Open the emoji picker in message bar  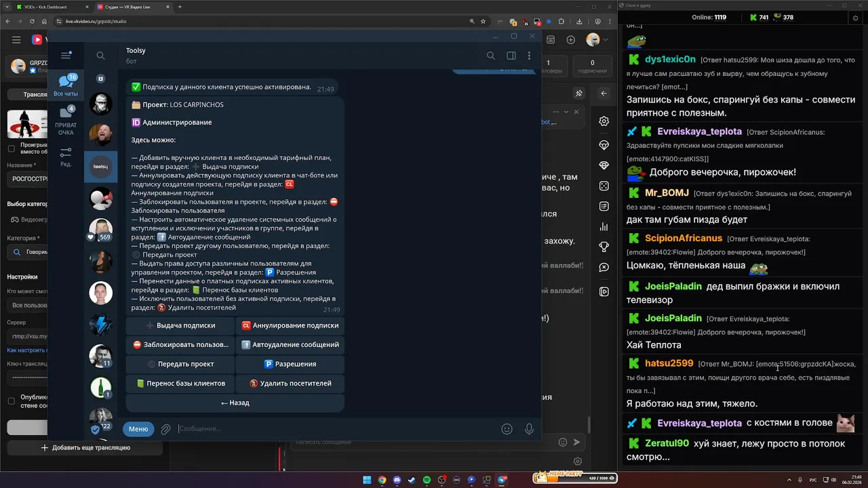tap(507, 428)
